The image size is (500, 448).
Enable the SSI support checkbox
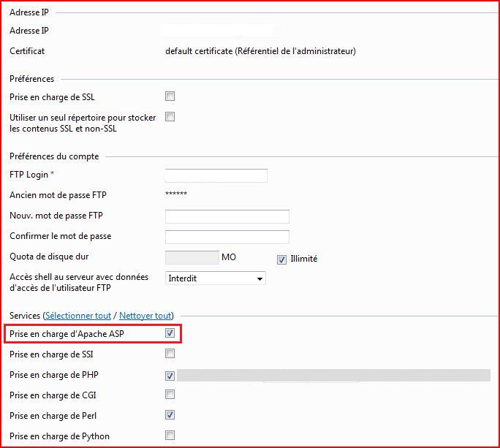[x=170, y=353]
